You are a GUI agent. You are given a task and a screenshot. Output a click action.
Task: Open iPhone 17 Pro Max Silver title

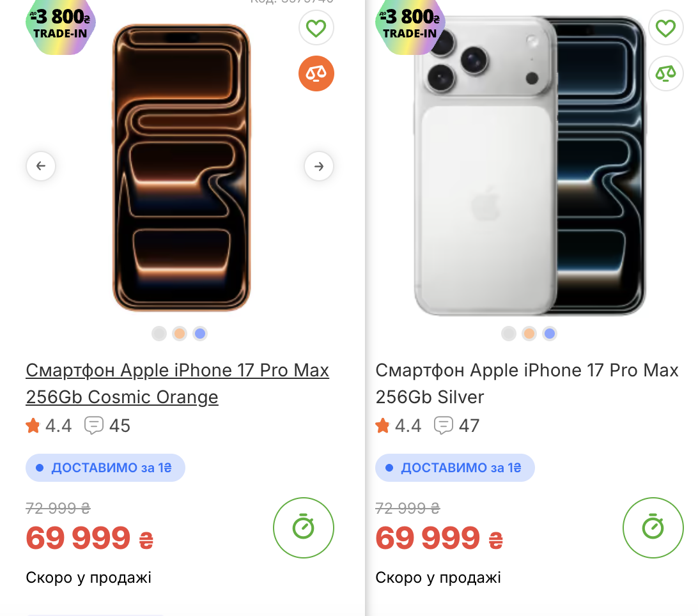tap(527, 383)
